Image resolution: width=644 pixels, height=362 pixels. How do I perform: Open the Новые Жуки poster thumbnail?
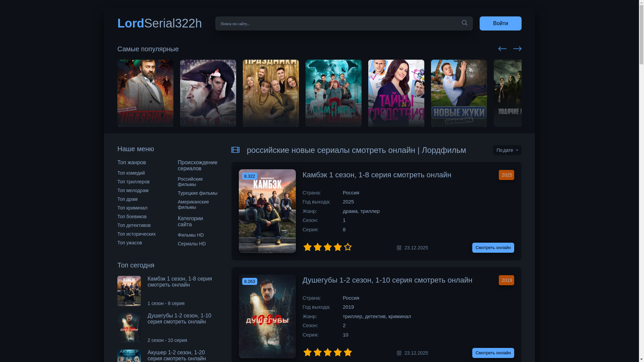coord(459,93)
